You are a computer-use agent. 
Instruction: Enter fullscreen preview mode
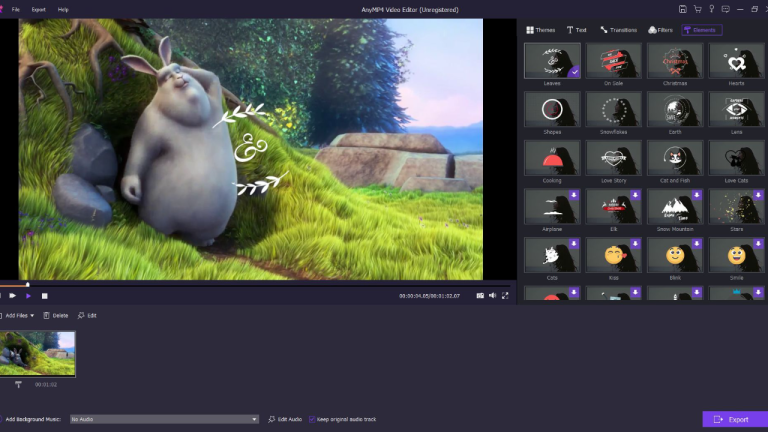(x=505, y=295)
